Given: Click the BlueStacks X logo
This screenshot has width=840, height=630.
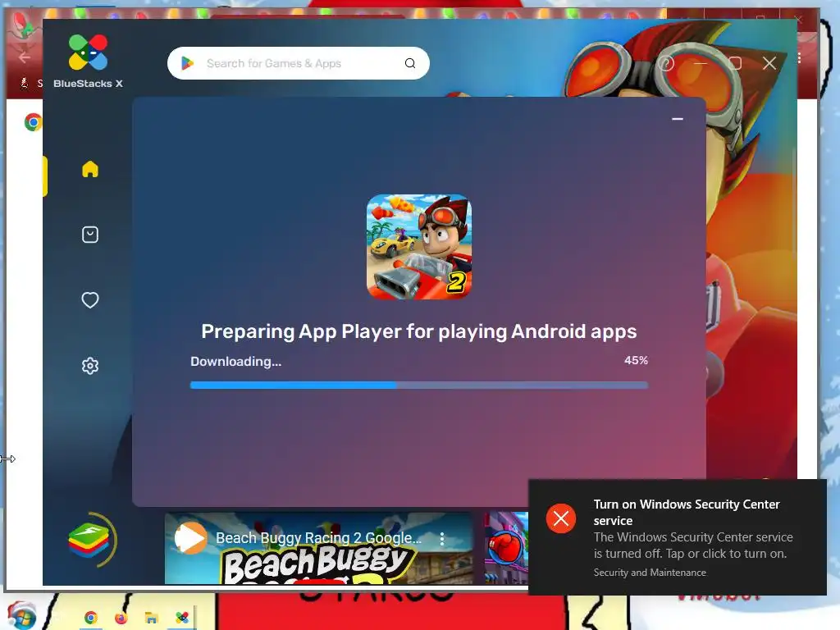Looking at the screenshot, I should (x=89, y=61).
